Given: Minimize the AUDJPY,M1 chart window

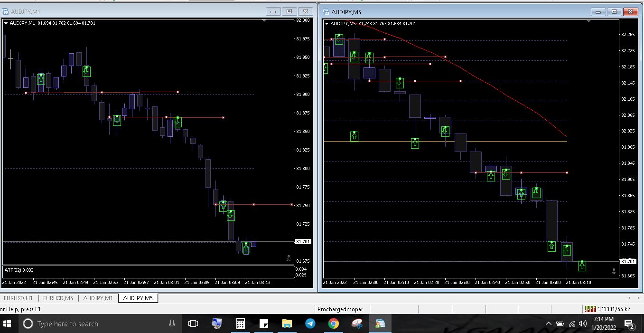Looking at the screenshot, I should click(273, 11).
